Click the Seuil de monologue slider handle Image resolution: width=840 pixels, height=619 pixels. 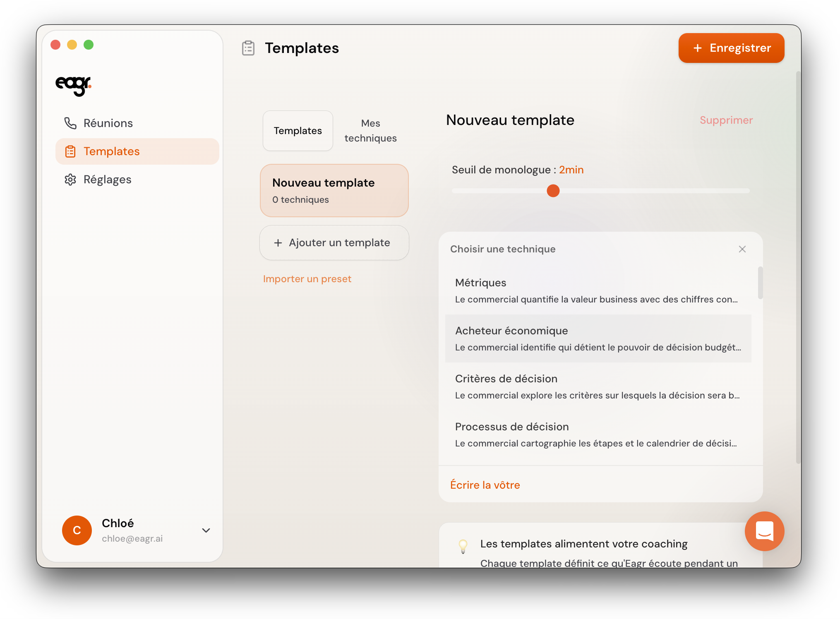[x=553, y=191]
